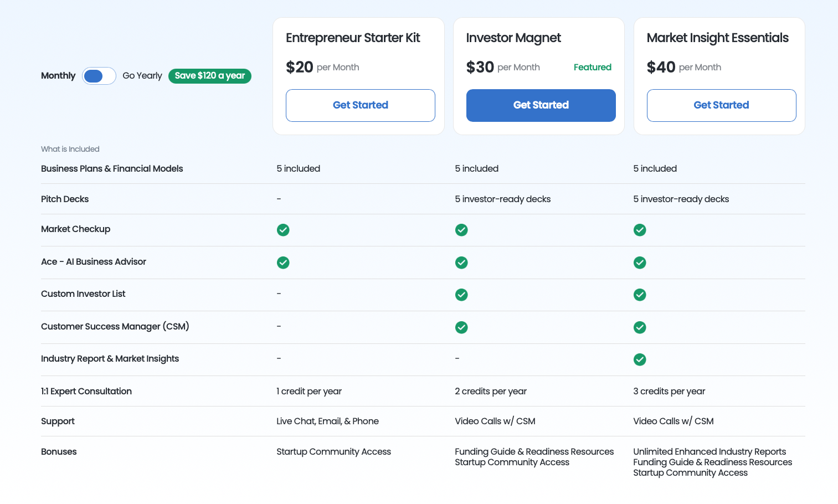
Task: Click Custom Investor List checkmark for Investor Magnet
Action: [x=461, y=295]
